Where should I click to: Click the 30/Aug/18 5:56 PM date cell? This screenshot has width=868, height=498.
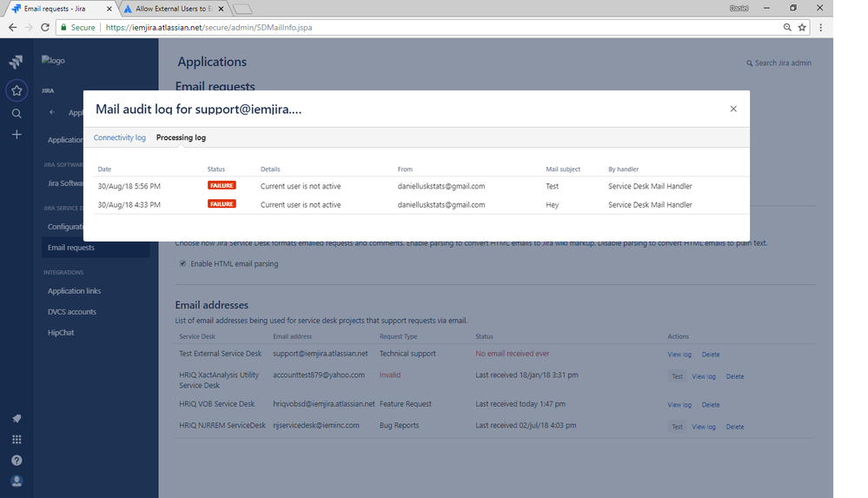point(129,186)
